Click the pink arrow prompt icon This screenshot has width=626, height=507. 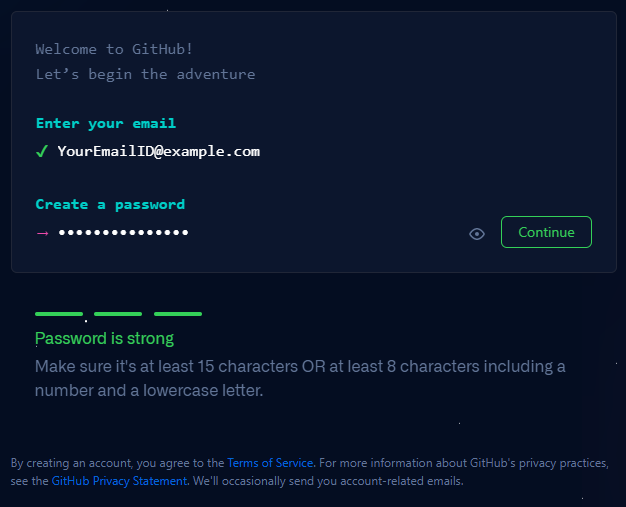click(42, 233)
